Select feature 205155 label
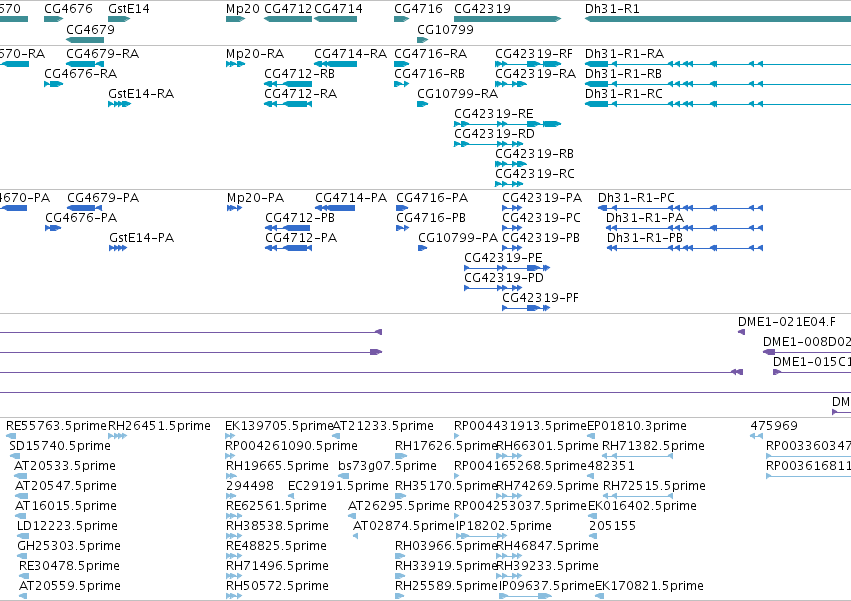Viewport: 851px width, 601px height. [x=612, y=526]
